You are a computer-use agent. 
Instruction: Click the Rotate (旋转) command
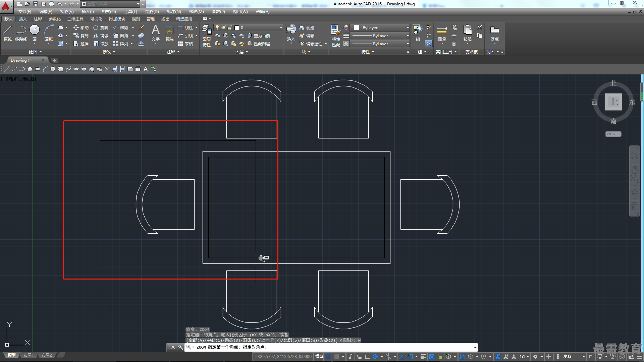[101, 27]
